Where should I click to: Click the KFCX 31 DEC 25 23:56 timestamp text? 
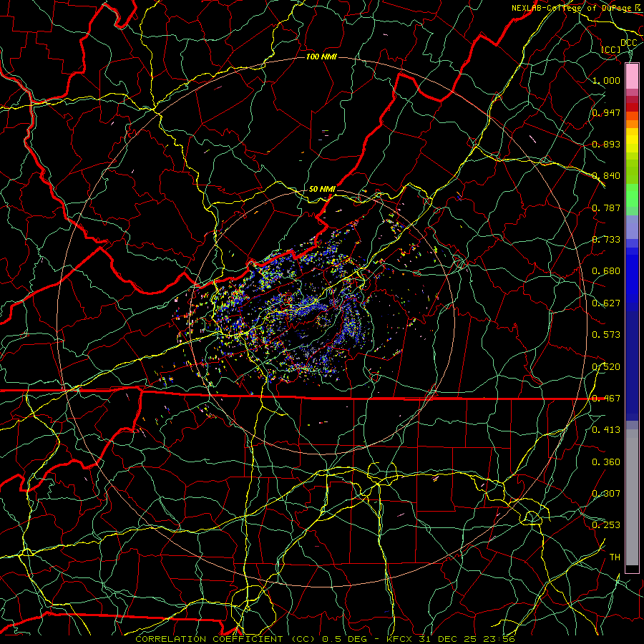click(451, 639)
